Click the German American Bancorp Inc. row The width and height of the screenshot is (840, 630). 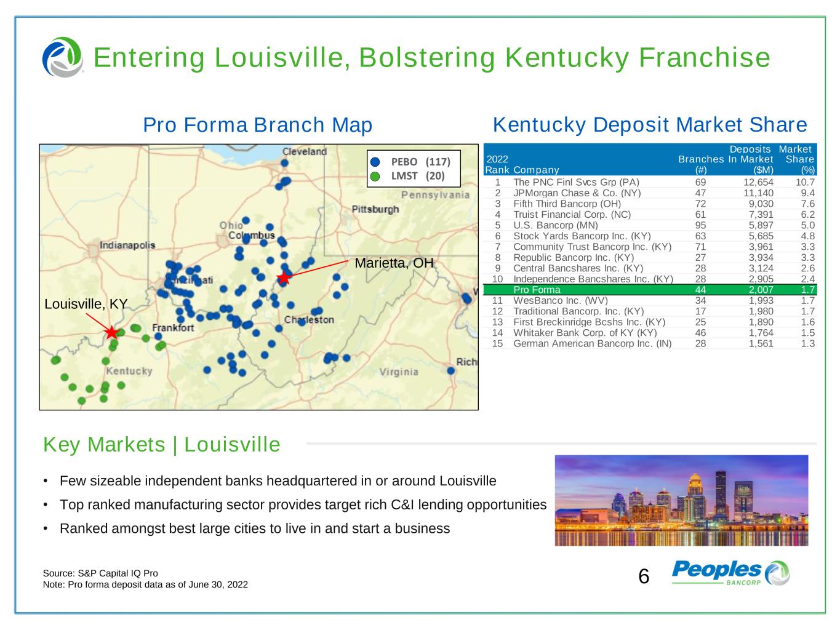click(650, 343)
